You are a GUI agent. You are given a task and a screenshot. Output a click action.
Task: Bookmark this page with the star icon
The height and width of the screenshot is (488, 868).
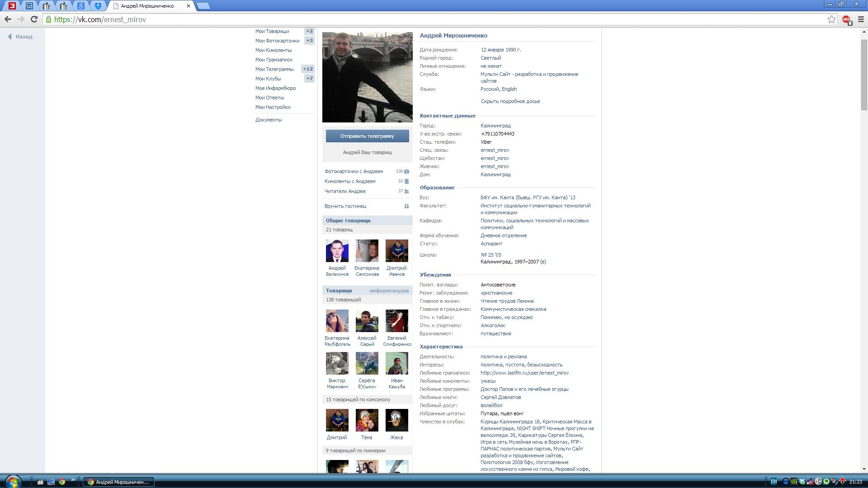(831, 19)
